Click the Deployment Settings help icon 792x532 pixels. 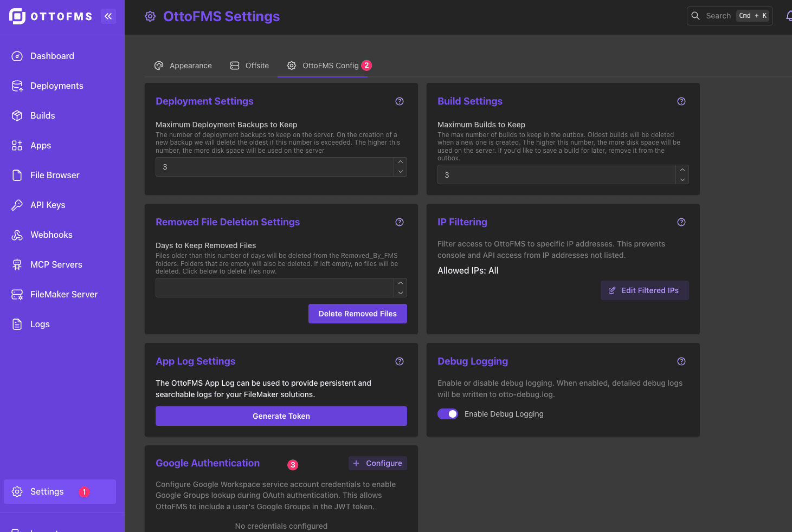click(x=400, y=101)
